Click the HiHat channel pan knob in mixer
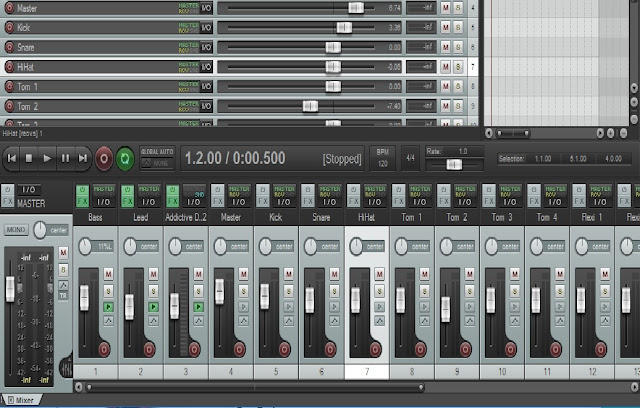640x408 pixels. point(356,247)
